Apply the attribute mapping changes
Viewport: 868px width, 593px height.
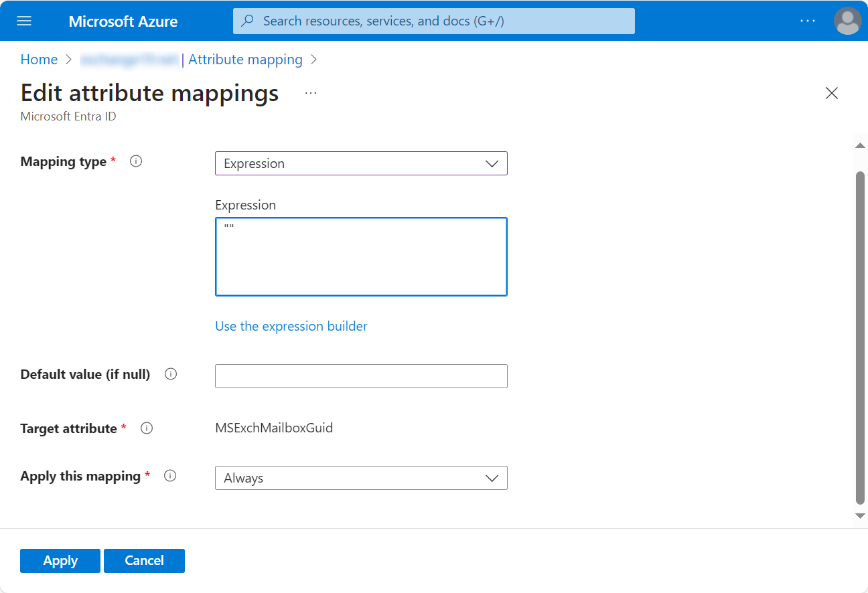[60, 560]
